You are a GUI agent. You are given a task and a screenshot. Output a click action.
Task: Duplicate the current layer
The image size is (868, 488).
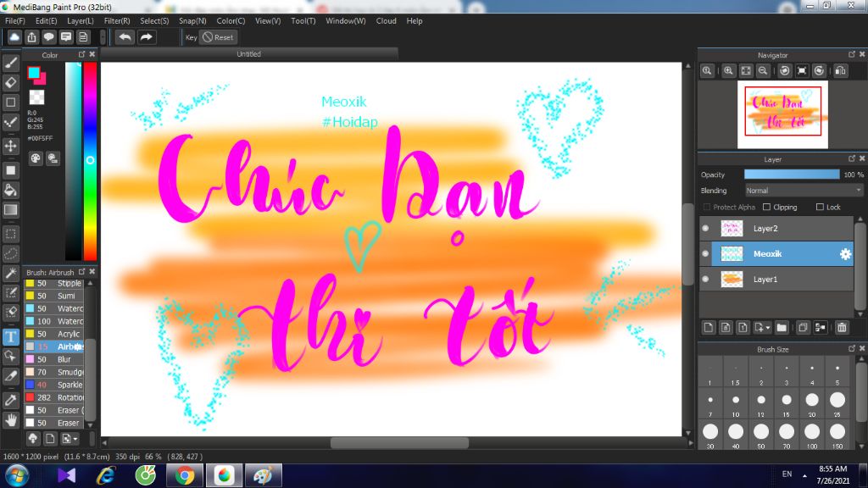(x=804, y=328)
